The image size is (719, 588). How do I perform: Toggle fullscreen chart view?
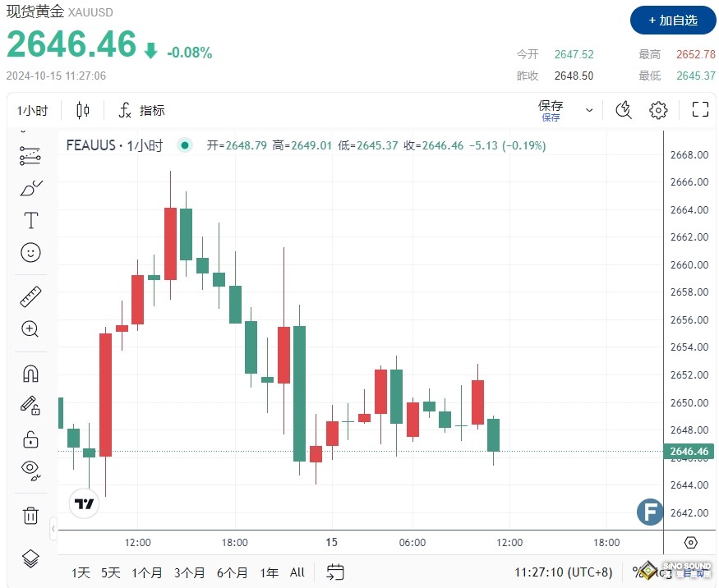click(700, 109)
